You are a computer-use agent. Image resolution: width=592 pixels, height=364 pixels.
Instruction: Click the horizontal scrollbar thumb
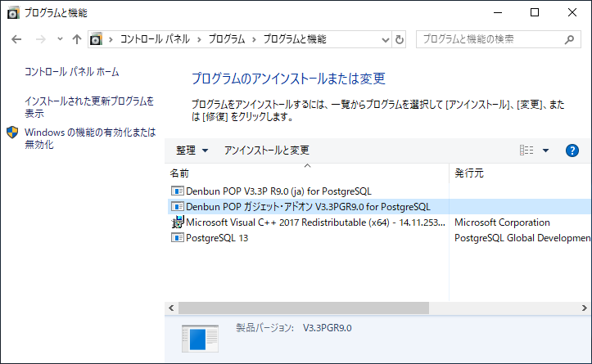tap(304, 308)
